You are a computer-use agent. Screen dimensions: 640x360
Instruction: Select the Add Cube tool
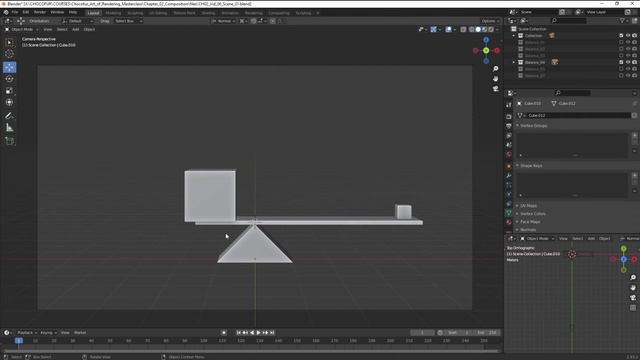click(x=9, y=141)
